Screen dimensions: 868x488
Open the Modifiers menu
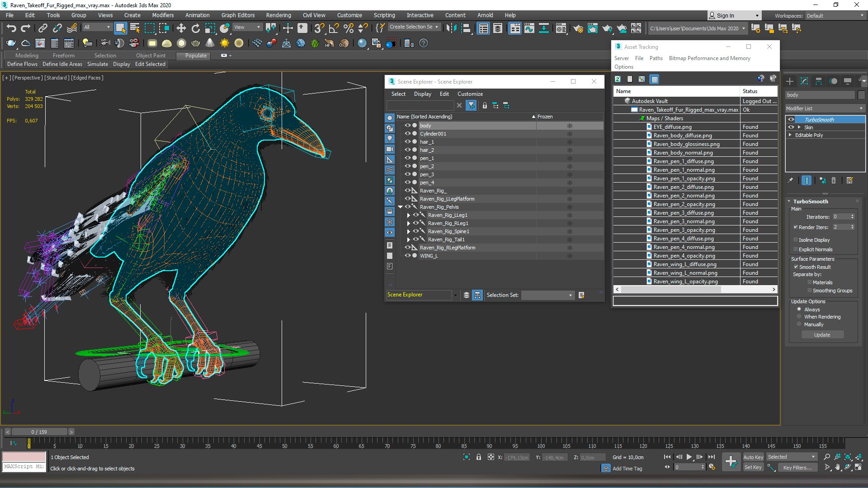click(x=163, y=15)
